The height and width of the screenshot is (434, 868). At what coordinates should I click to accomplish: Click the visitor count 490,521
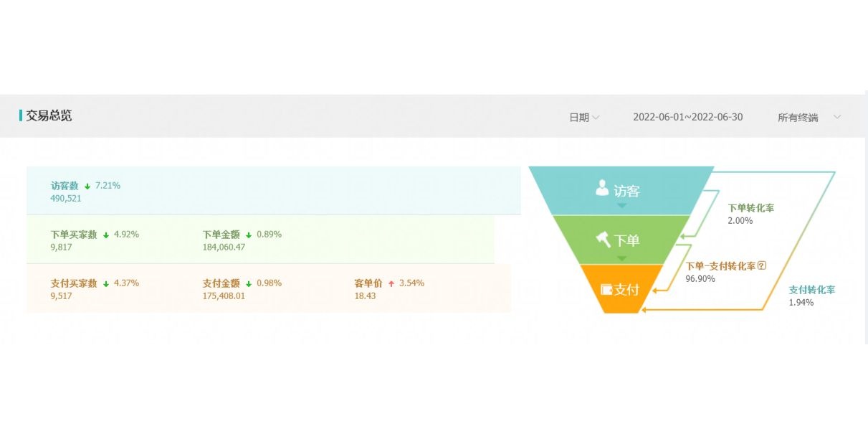pyautogui.click(x=66, y=198)
